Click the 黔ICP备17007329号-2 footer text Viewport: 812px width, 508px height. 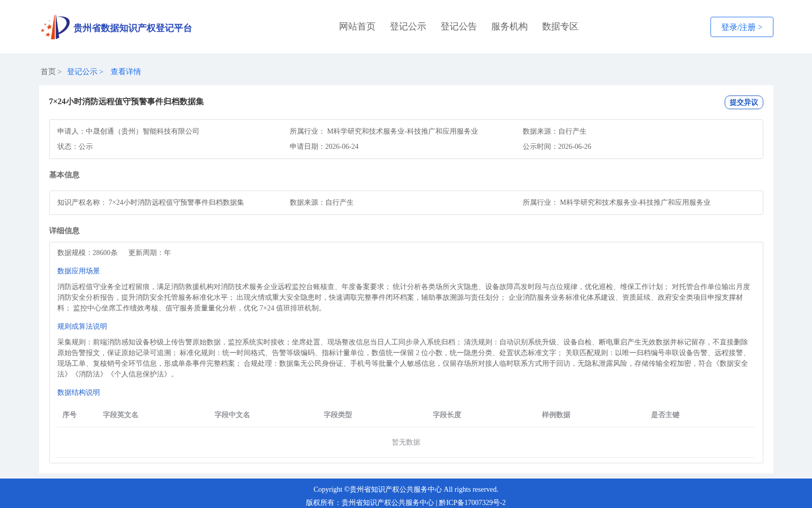pos(472,502)
